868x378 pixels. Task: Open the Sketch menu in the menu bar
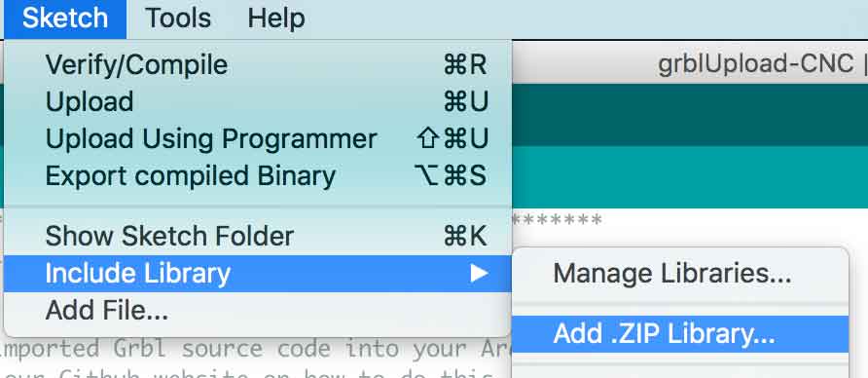tap(65, 19)
